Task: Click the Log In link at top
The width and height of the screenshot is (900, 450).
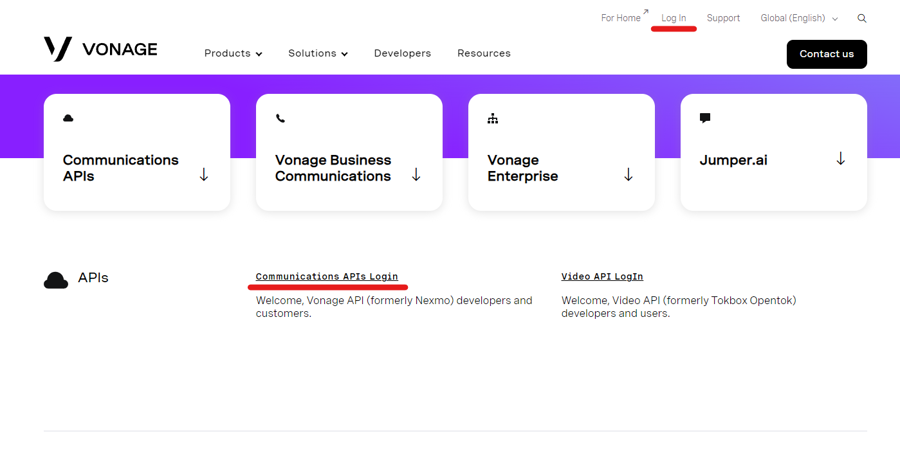Action: pos(674,18)
